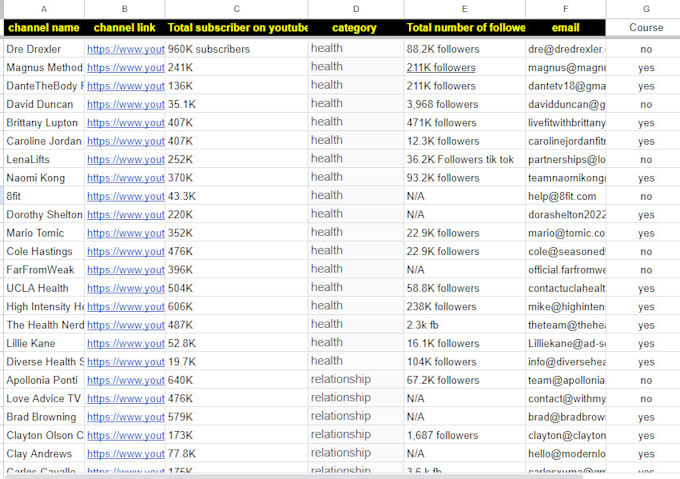Click the 'channel name' header cell
This screenshot has width=680, height=479.
[x=44, y=28]
